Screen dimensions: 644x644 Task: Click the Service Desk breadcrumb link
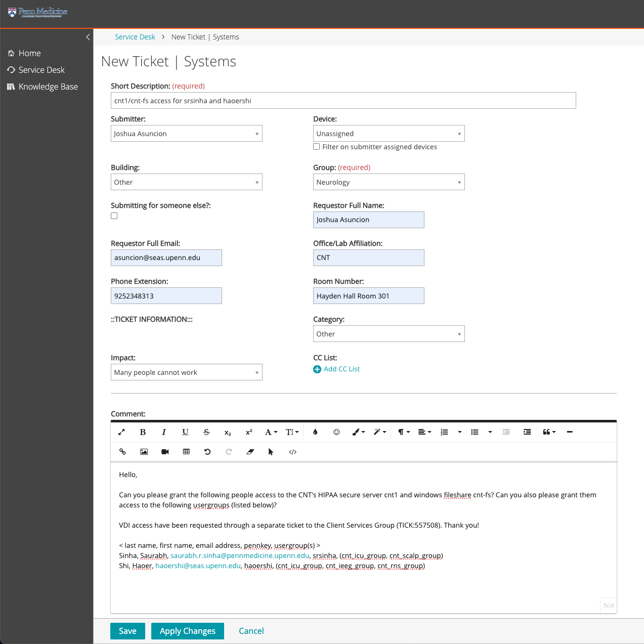point(135,37)
